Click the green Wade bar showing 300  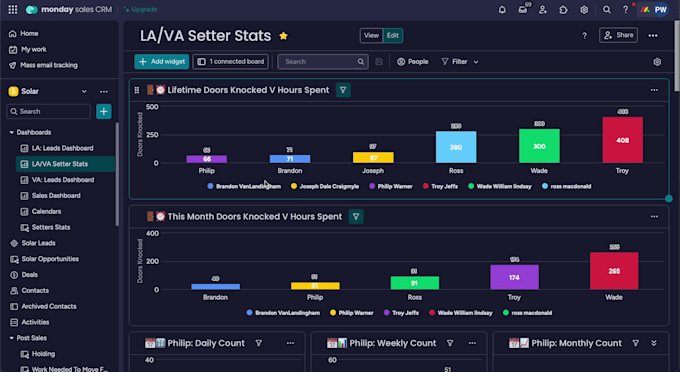pos(539,146)
